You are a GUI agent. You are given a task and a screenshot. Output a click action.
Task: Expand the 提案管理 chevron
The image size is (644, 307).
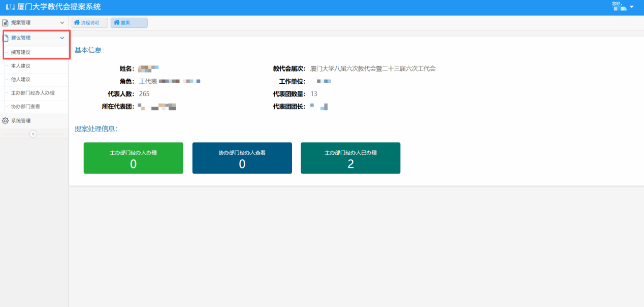click(62, 23)
